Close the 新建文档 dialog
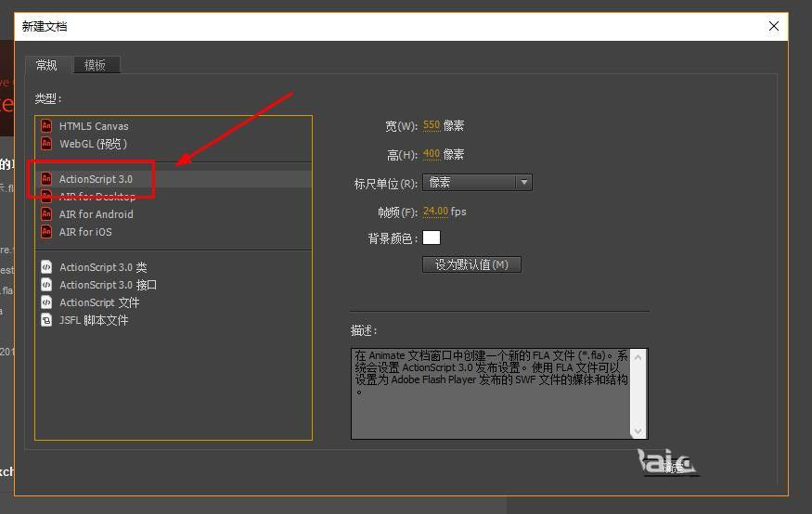The image size is (812, 514). click(x=774, y=26)
